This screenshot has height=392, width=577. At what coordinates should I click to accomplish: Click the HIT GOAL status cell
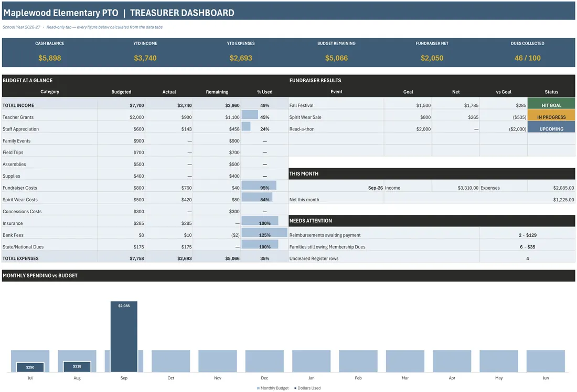click(551, 103)
